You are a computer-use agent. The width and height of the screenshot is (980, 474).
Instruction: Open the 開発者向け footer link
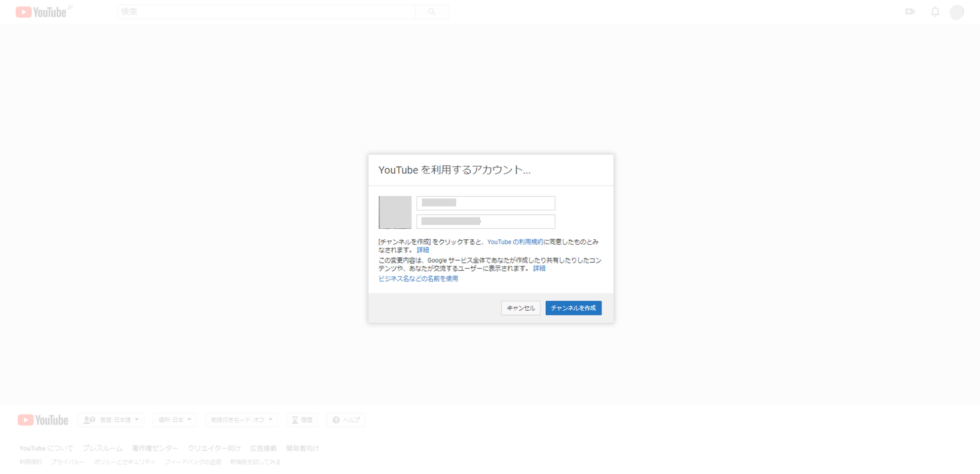[x=302, y=448]
